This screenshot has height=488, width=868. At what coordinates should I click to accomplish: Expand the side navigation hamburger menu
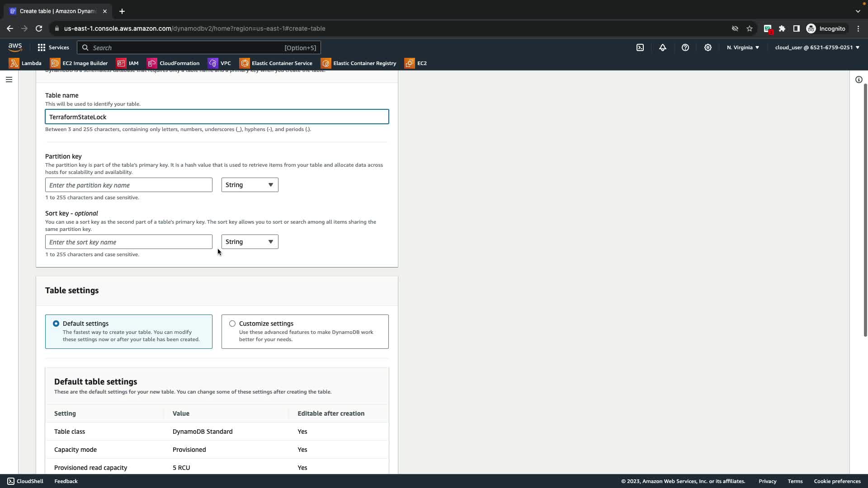(x=9, y=80)
